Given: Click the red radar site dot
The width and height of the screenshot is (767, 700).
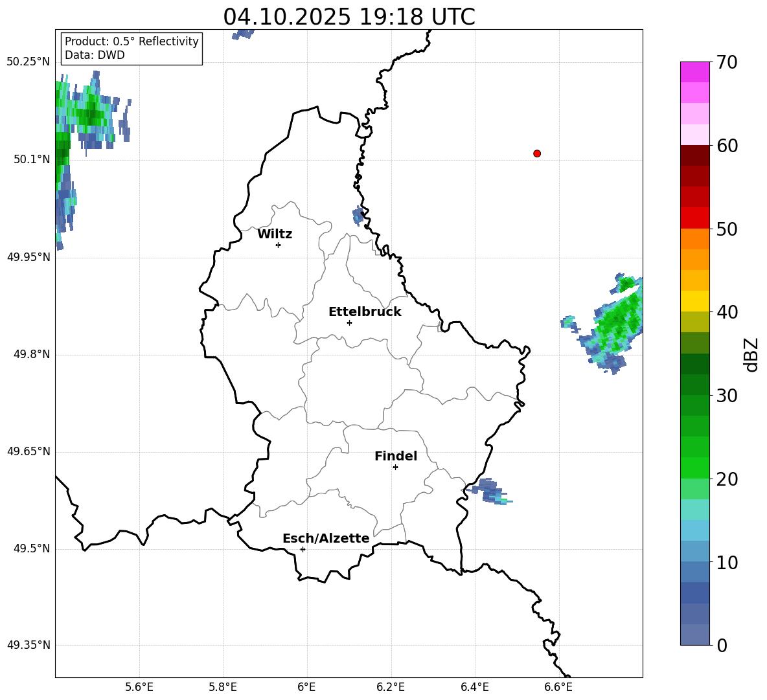Looking at the screenshot, I should (x=537, y=153).
